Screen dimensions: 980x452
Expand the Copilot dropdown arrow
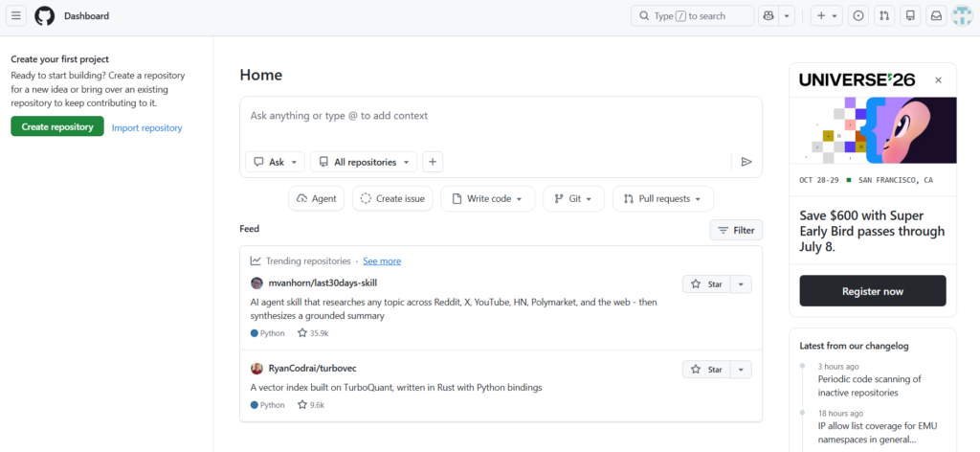(787, 15)
